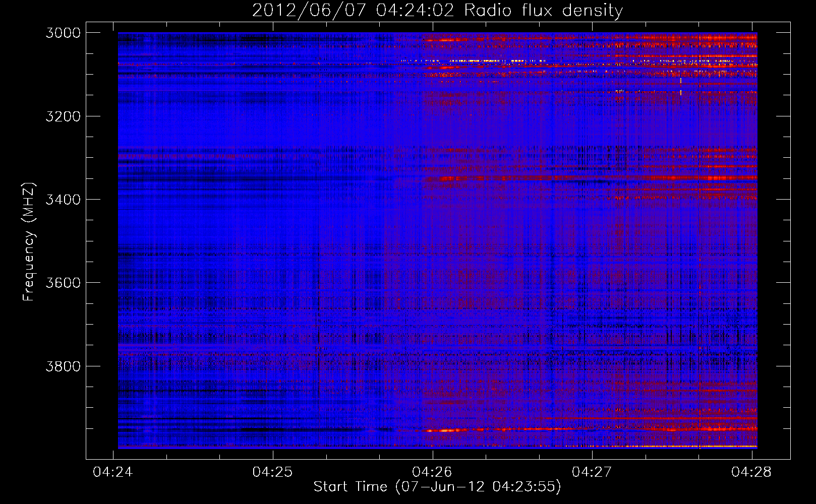Click the 3200 frequency tick label

coord(63,116)
